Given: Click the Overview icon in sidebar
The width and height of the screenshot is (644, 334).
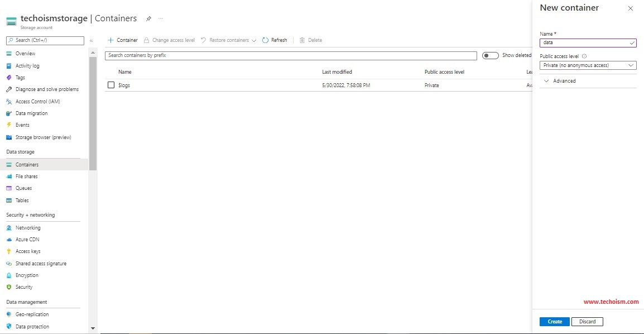Looking at the screenshot, I should coord(9,54).
